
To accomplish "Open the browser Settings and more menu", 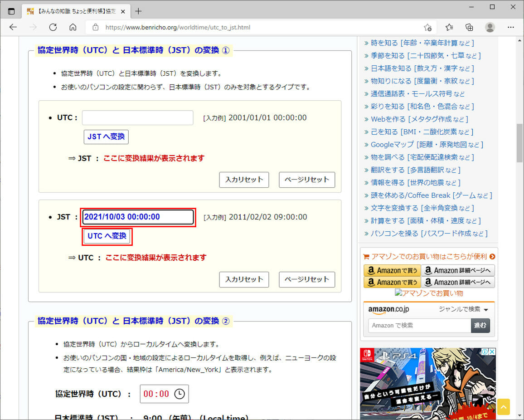I will [x=511, y=27].
